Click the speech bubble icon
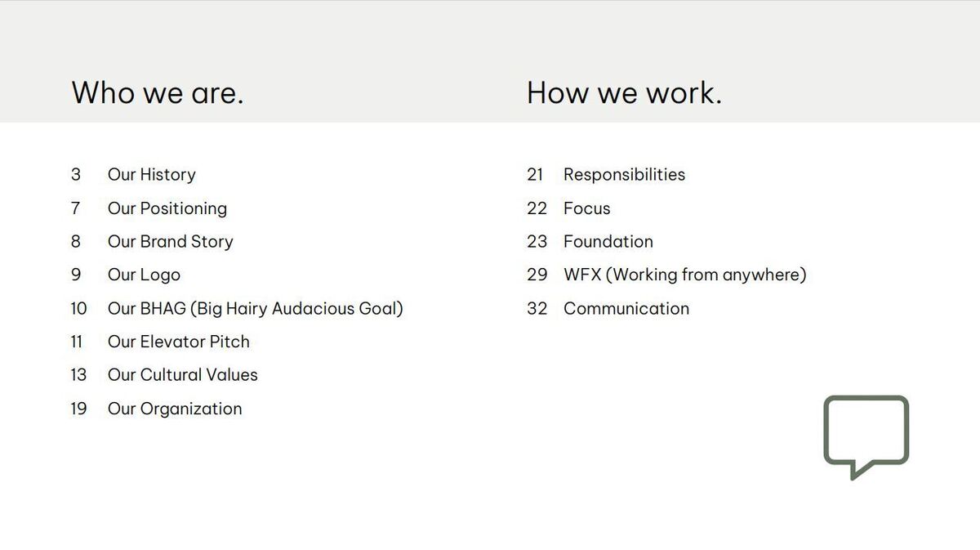This screenshot has width=980, height=550. pos(866,435)
